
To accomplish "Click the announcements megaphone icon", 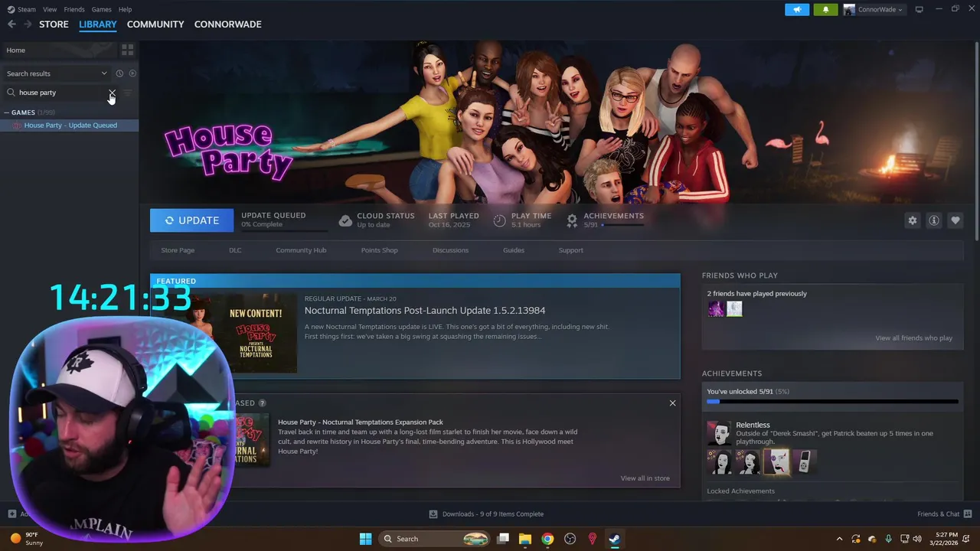I will point(796,9).
